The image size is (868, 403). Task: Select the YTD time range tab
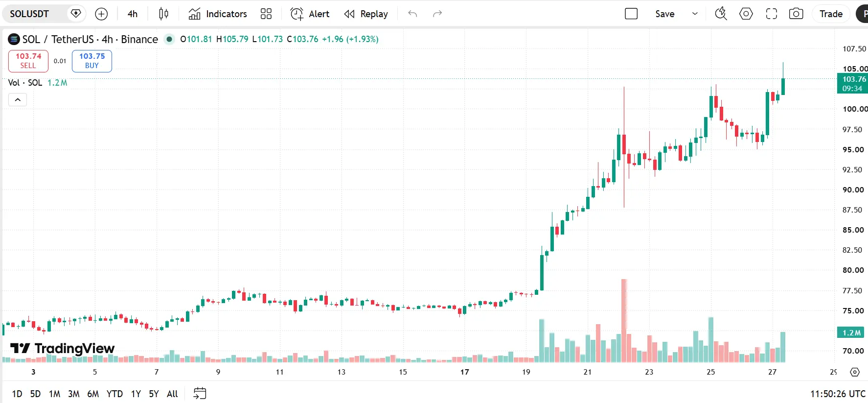pos(114,394)
